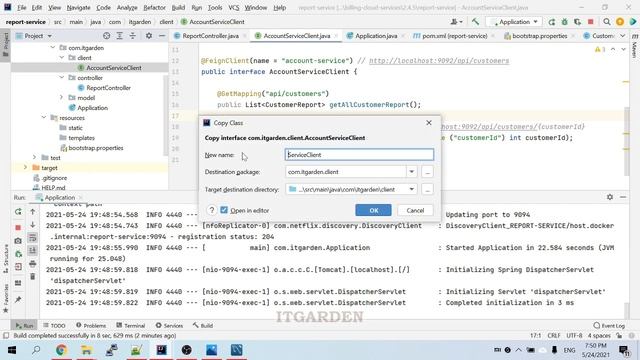
Task: Click Destination package text field
Action: click(x=346, y=172)
